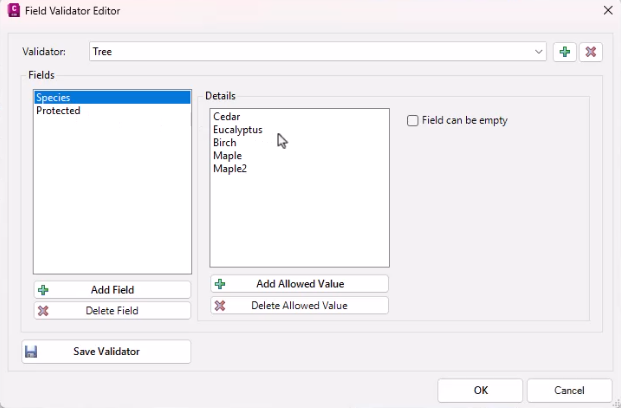Enable the Field can be empty checkbox
This screenshot has height=408, width=621.
point(413,121)
